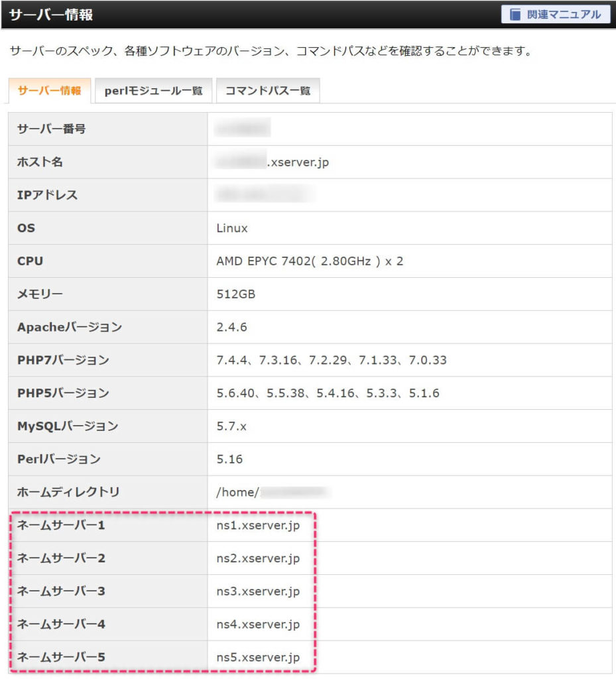Select the サーバー情報 tab
Screen dimensions: 616x679
coord(49,90)
